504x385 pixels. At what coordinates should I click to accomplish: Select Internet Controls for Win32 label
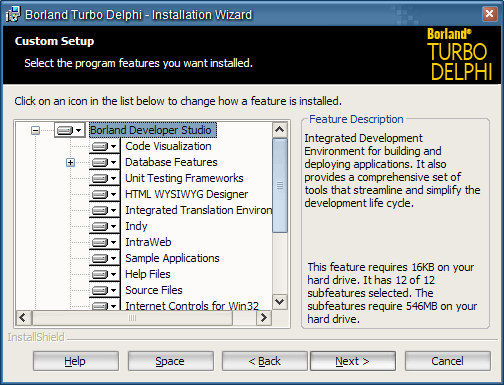[192, 305]
